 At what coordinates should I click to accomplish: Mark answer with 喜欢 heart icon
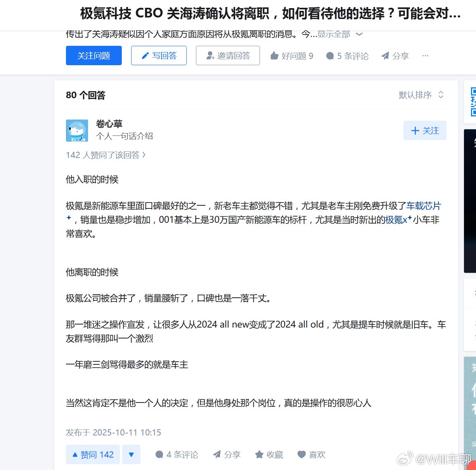[311, 454]
